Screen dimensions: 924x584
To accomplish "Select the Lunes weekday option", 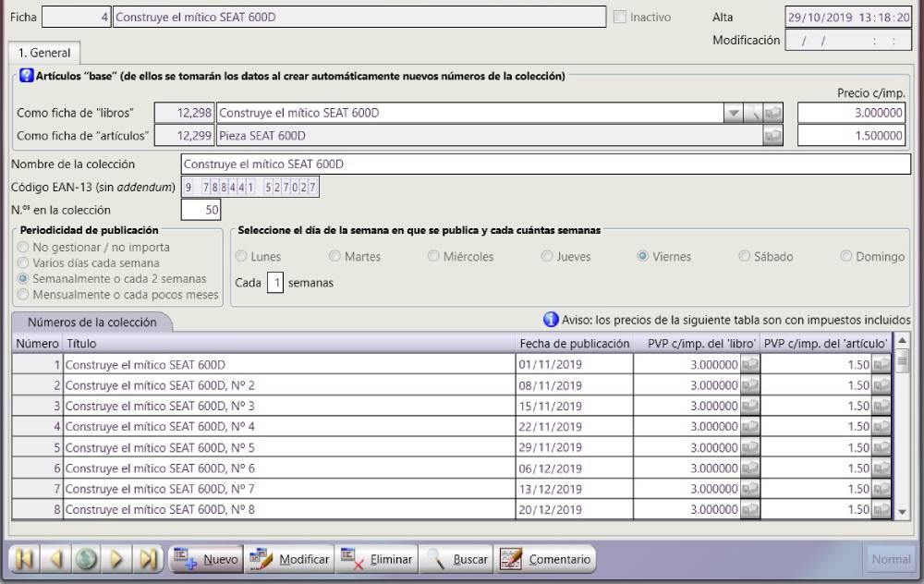I will (242, 256).
